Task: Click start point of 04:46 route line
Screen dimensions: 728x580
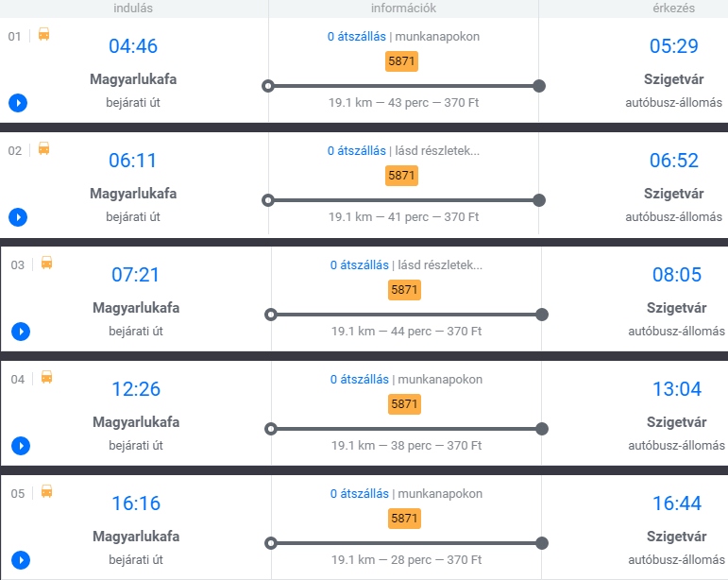Action: point(268,86)
